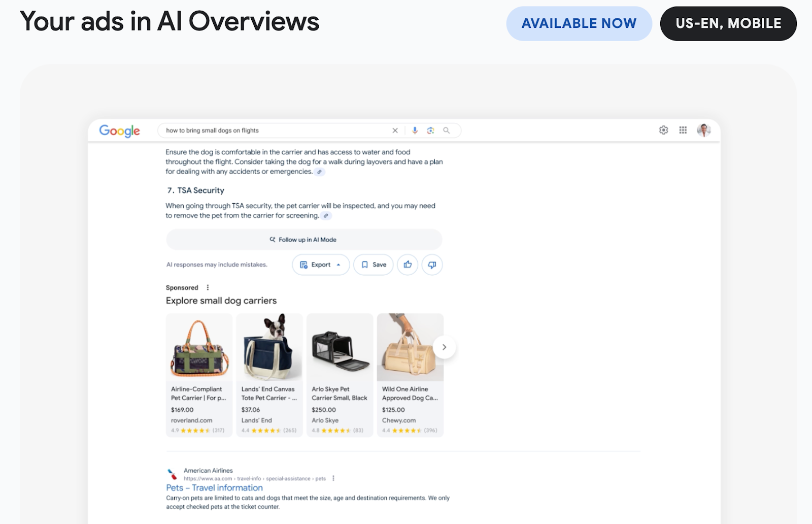Viewport: 812px width, 524px height.
Task: Click the 'American Airlines' site name
Action: tap(208, 471)
